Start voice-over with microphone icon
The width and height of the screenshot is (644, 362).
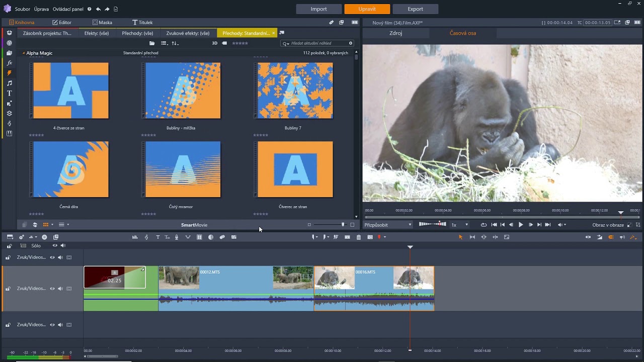coord(177,237)
